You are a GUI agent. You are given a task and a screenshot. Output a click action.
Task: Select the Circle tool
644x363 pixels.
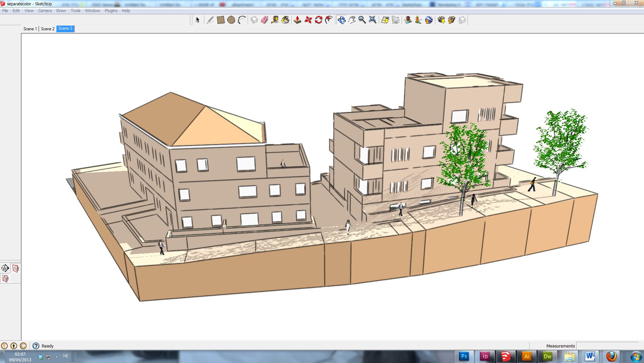231,20
